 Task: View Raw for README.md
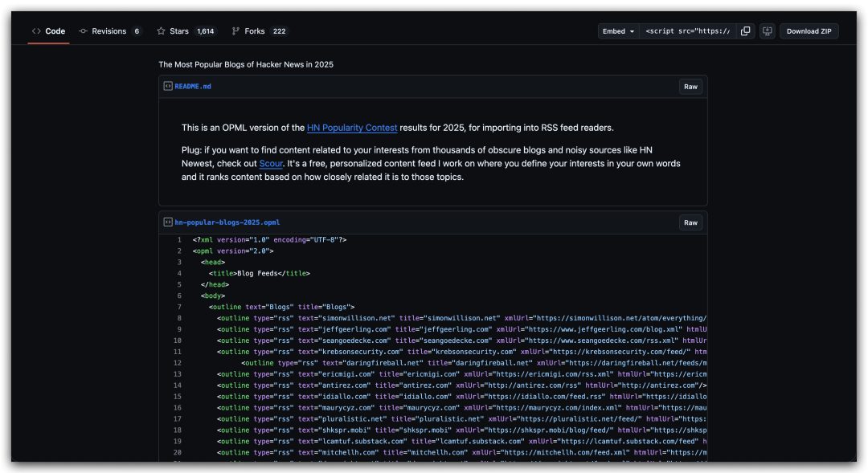pyautogui.click(x=690, y=87)
